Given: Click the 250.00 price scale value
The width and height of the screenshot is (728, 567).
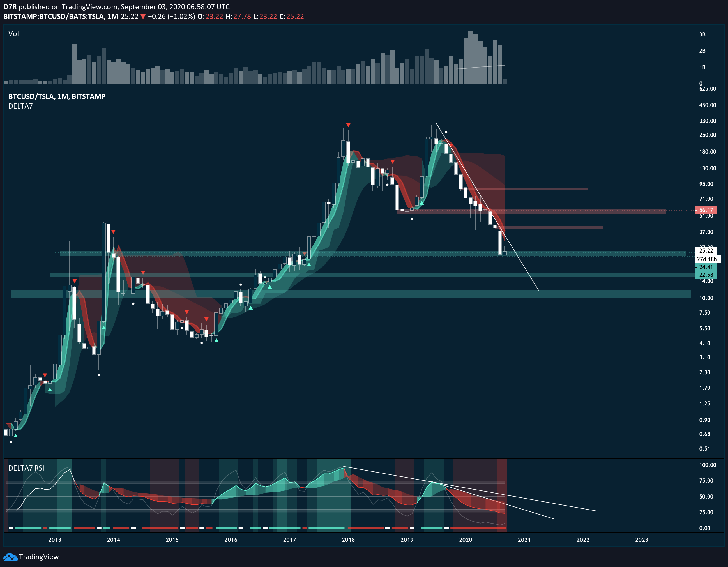Looking at the screenshot, I should pyautogui.click(x=707, y=135).
